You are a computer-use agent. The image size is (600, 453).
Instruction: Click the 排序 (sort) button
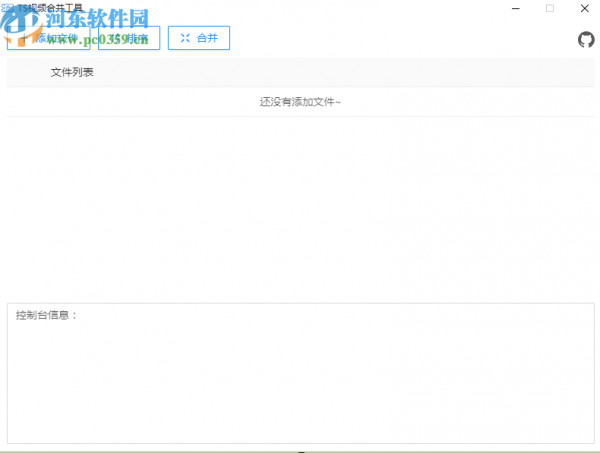[x=129, y=38]
